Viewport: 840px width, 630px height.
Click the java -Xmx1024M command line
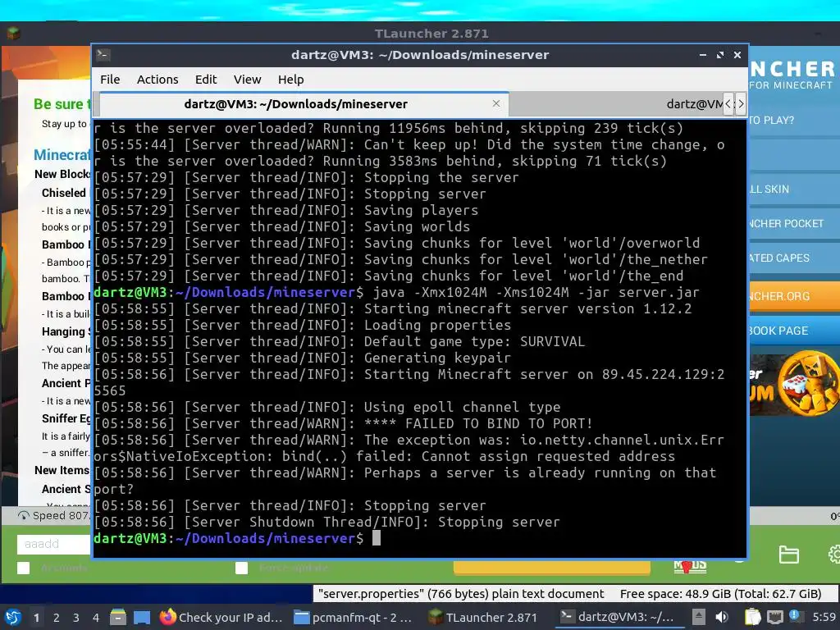click(536, 292)
